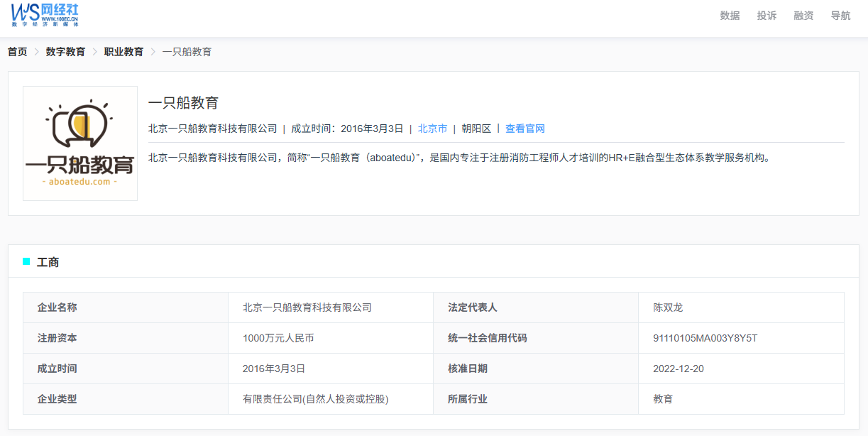
Task: Select the 成立时间 table label
Action: click(57, 369)
